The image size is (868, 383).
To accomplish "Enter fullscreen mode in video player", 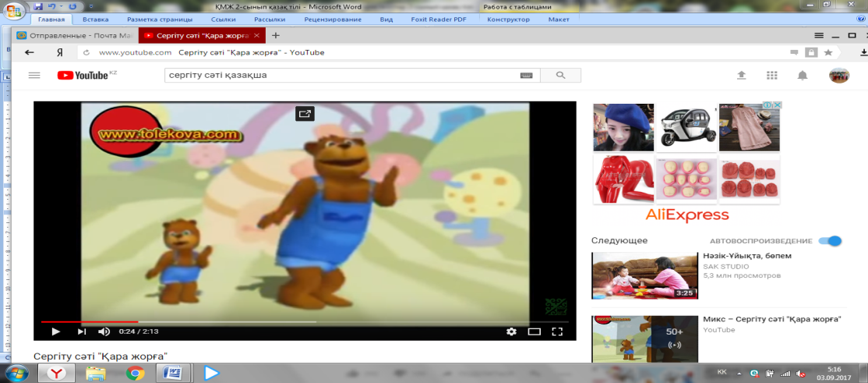I will [x=557, y=332].
